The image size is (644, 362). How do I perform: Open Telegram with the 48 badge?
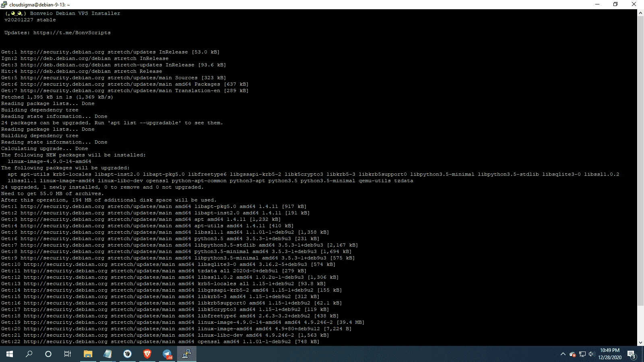(x=167, y=354)
